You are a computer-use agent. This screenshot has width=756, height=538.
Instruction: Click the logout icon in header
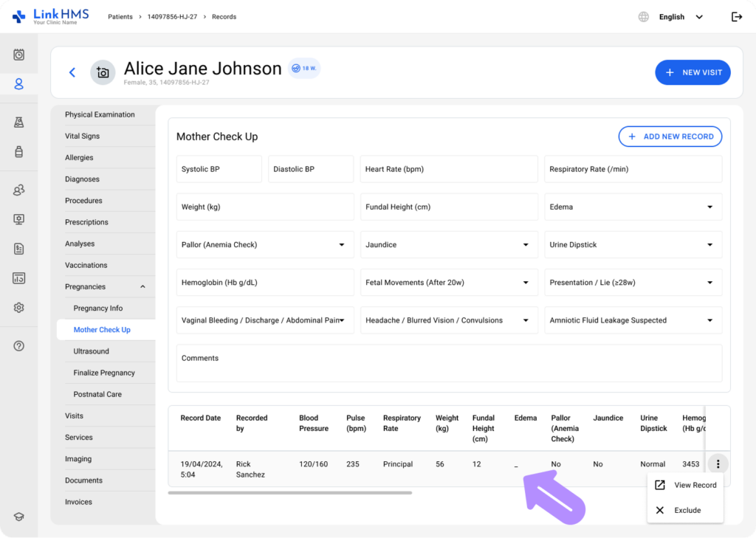coord(736,17)
